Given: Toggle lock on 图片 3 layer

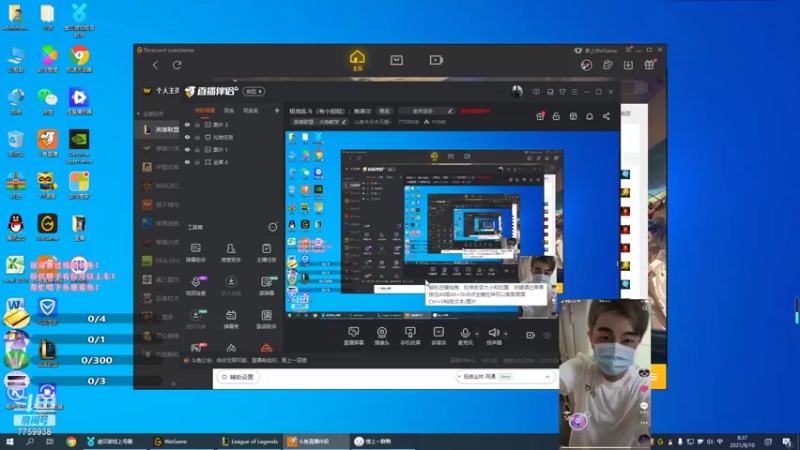Looking at the screenshot, I should (197, 124).
